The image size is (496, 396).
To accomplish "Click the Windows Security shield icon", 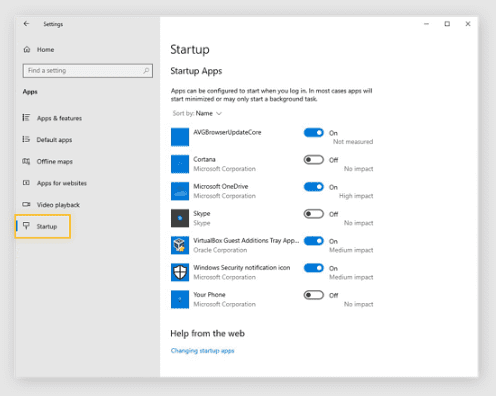I will click(x=180, y=272).
